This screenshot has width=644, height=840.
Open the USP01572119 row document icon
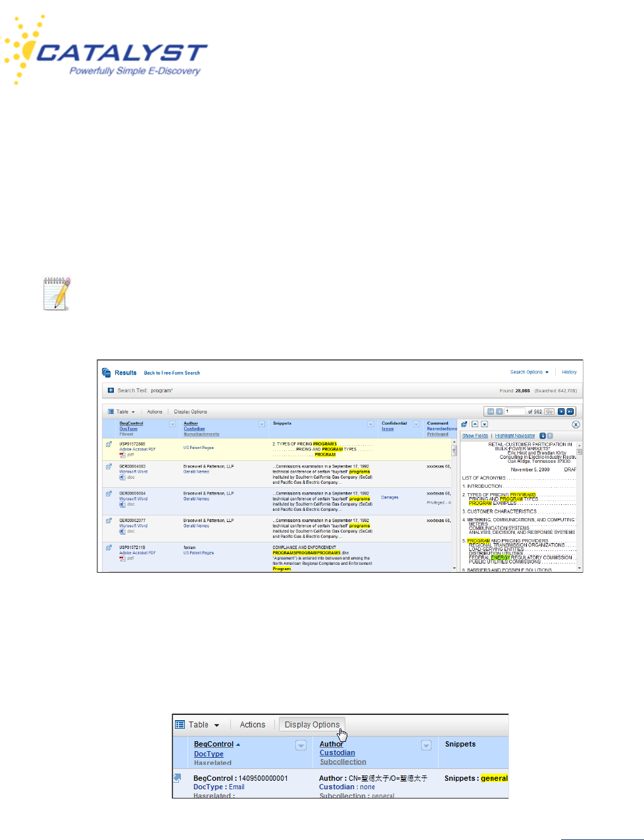coord(109,548)
